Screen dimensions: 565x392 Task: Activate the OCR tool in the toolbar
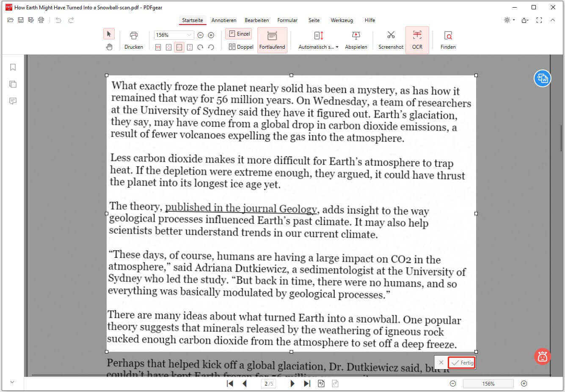[417, 40]
